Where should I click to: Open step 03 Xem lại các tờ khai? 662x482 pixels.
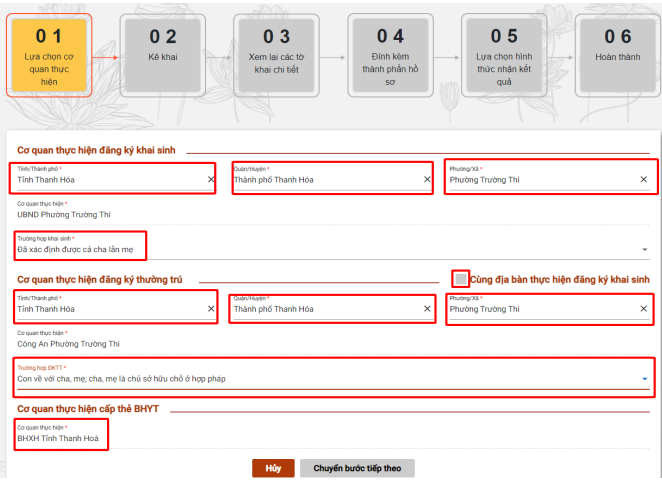(x=276, y=56)
